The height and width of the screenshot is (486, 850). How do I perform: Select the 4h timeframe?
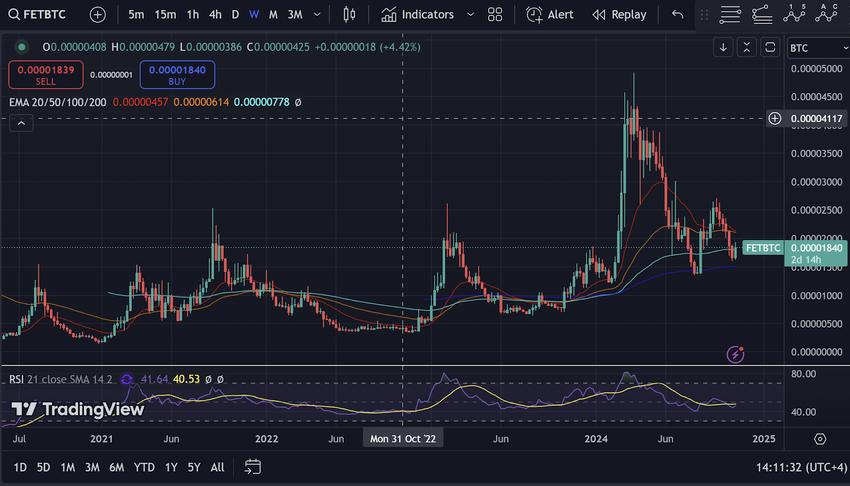tap(215, 15)
